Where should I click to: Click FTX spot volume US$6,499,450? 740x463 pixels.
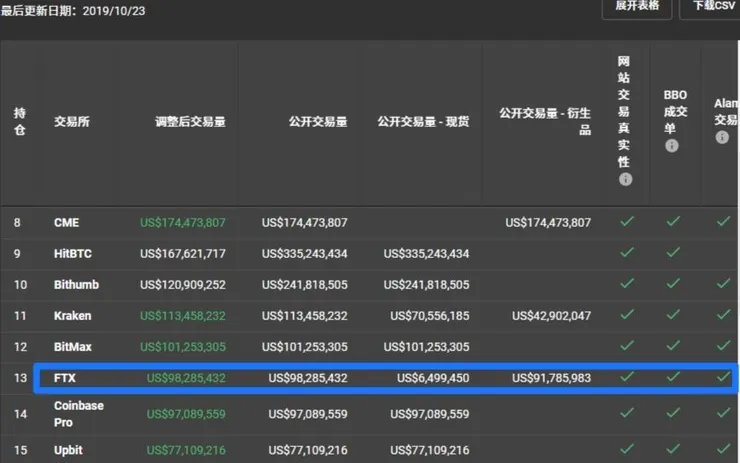[433, 378]
